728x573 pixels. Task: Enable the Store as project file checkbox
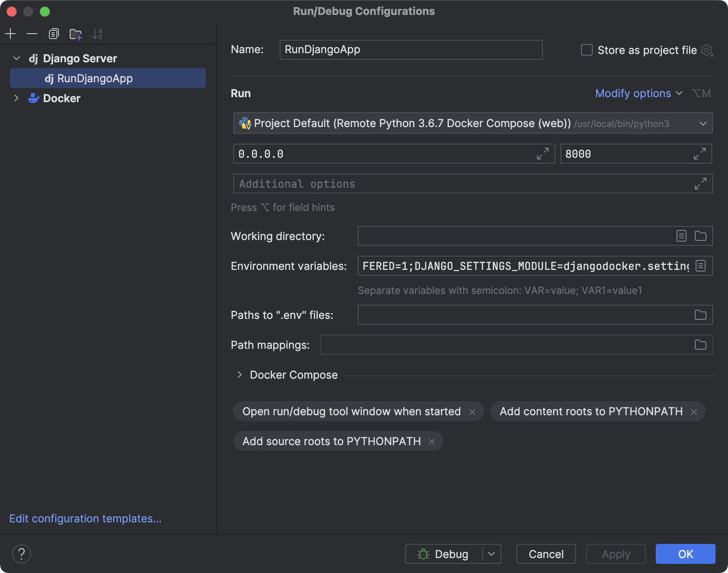[586, 50]
